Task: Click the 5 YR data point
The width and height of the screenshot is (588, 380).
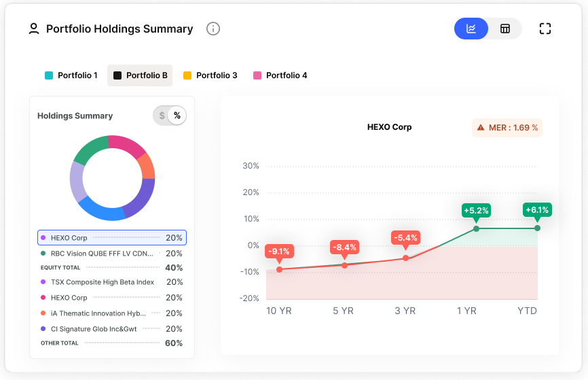Action: coord(345,265)
